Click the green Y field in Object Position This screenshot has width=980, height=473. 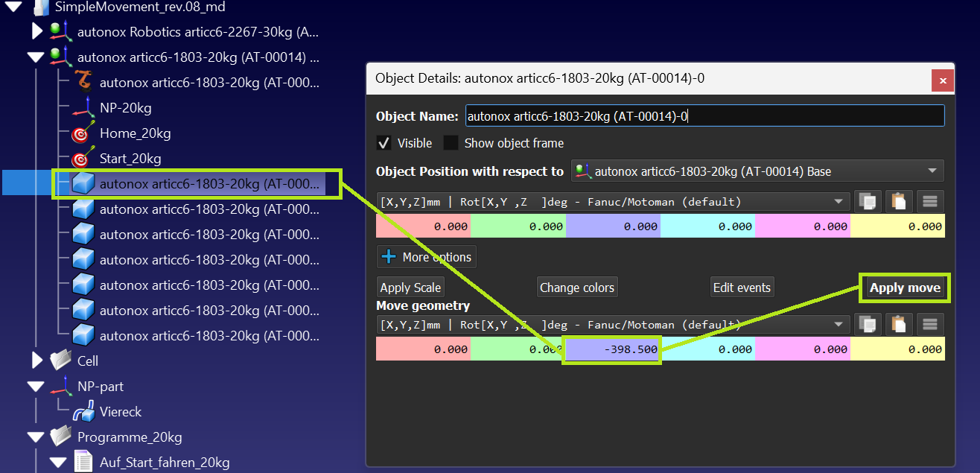[x=518, y=226]
